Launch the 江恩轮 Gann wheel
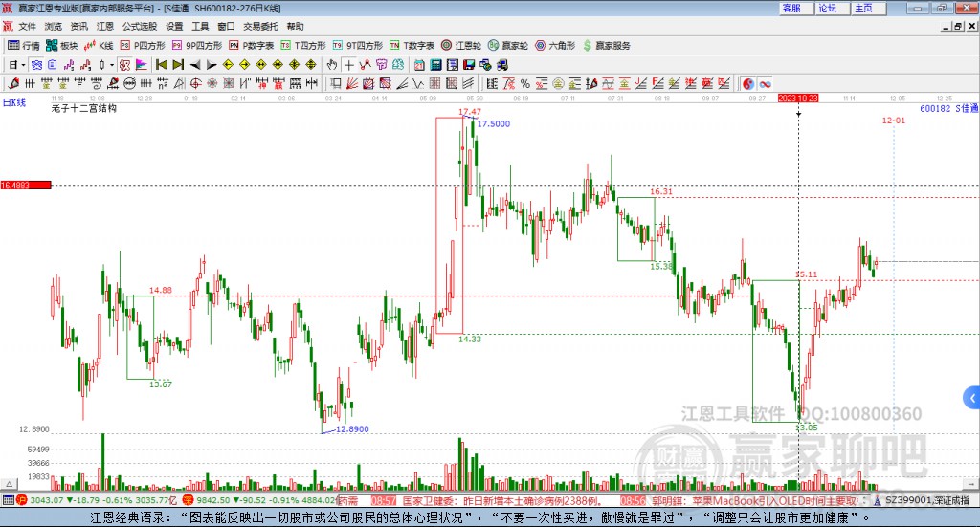Viewport: 980px width, 527px height. [x=461, y=46]
